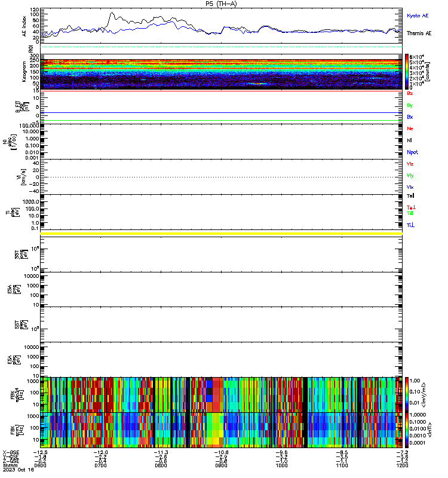Viewport: 448px width, 478px height.
Task: Select the blue "Bx" legend label
Action: pyautogui.click(x=410, y=117)
